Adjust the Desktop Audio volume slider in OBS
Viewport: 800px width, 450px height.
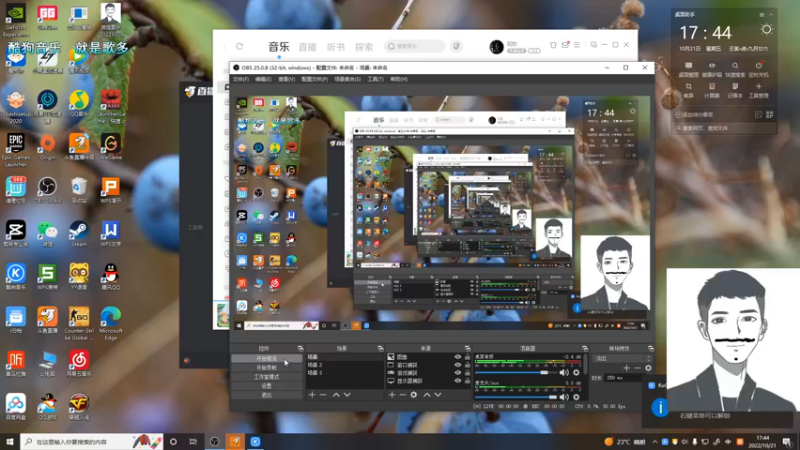pyautogui.click(x=515, y=372)
